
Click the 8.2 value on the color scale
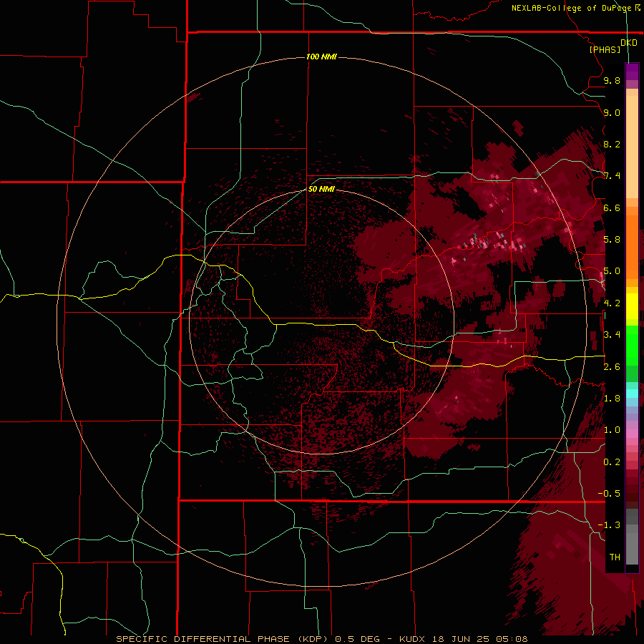[612, 144]
